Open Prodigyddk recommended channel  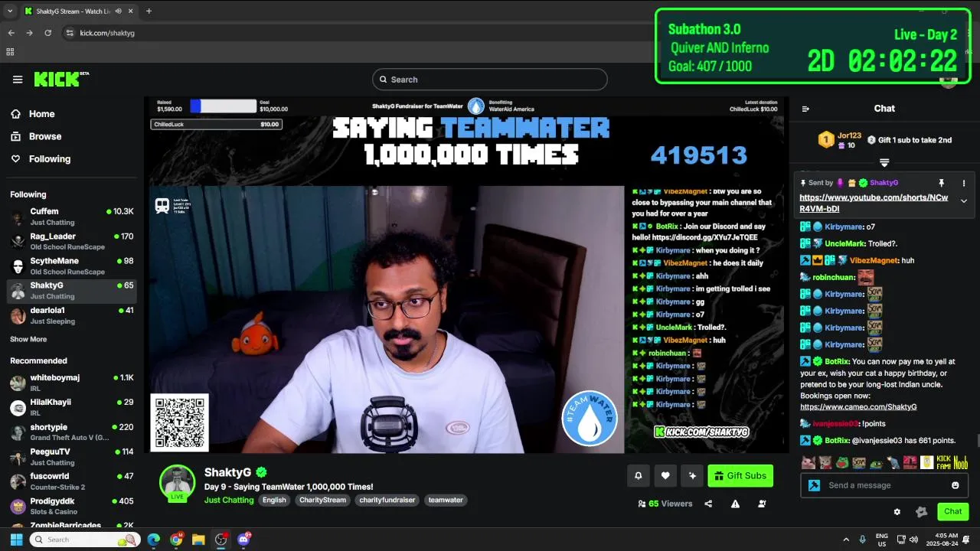point(71,506)
